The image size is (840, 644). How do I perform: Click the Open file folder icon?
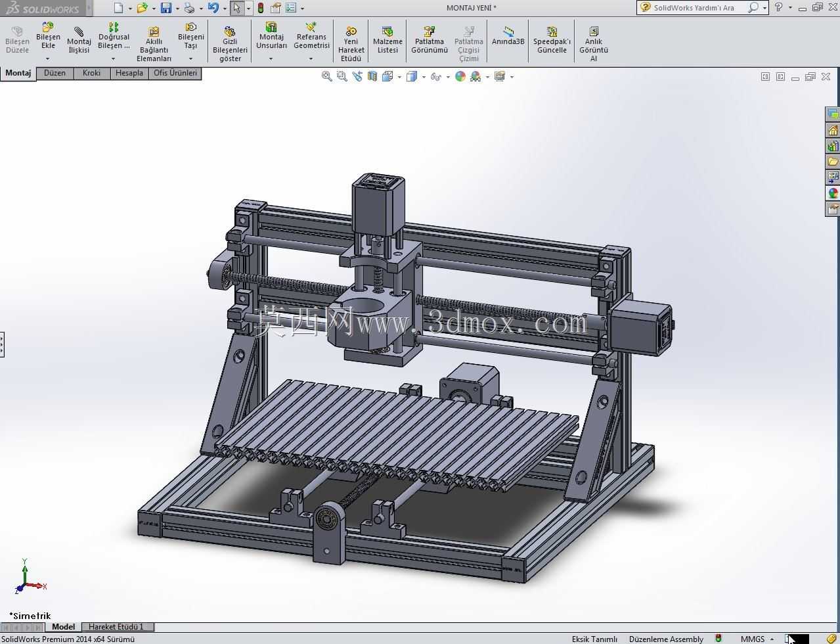(142, 8)
